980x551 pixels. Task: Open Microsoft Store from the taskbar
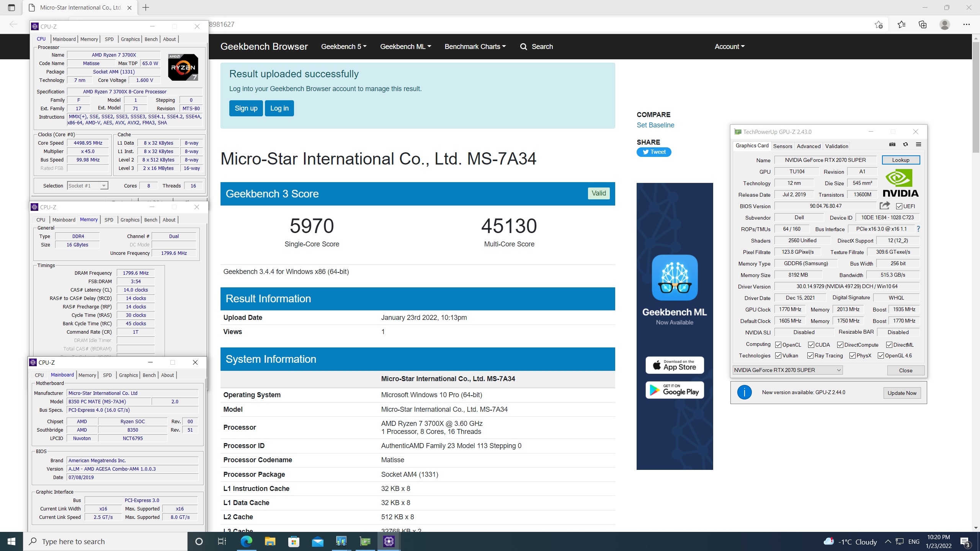(x=294, y=541)
